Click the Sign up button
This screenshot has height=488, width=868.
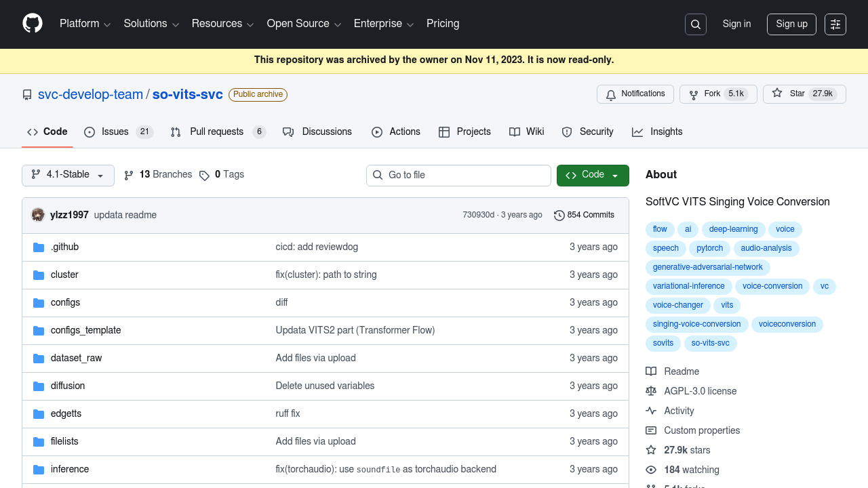(791, 24)
